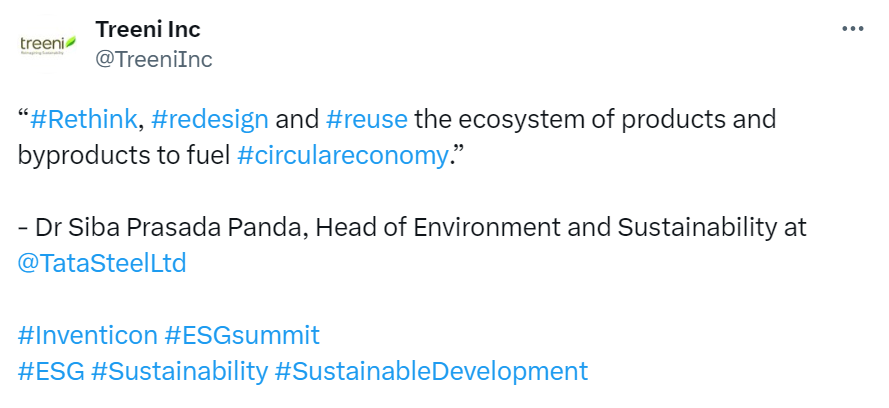Browse the #ESGsummit hashtag
The height and width of the screenshot is (408, 889).
tap(242, 335)
